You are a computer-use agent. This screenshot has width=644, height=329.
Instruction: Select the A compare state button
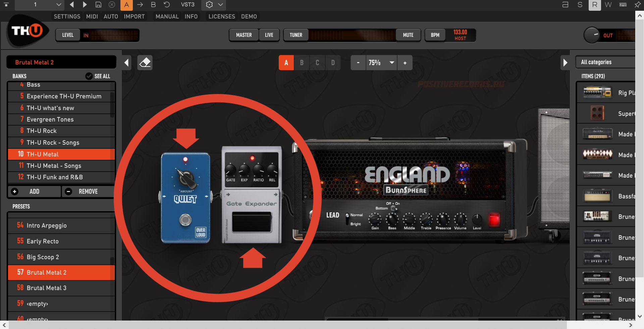(126, 5)
